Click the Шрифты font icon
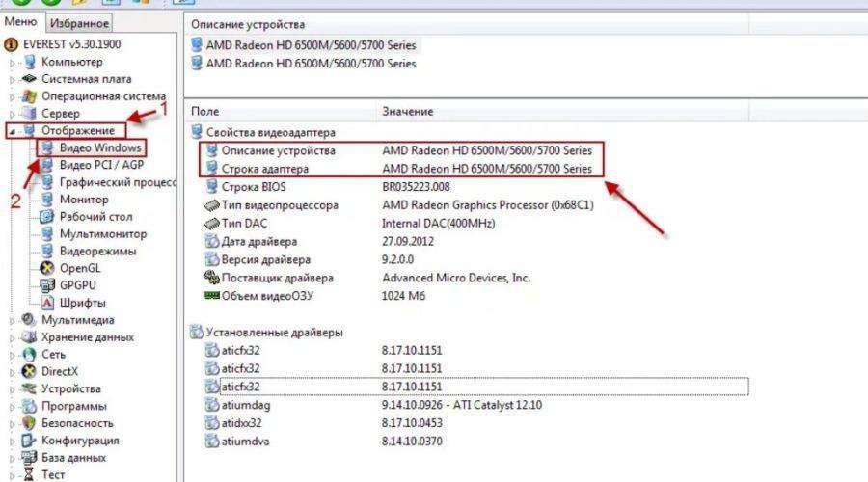 coord(47,302)
